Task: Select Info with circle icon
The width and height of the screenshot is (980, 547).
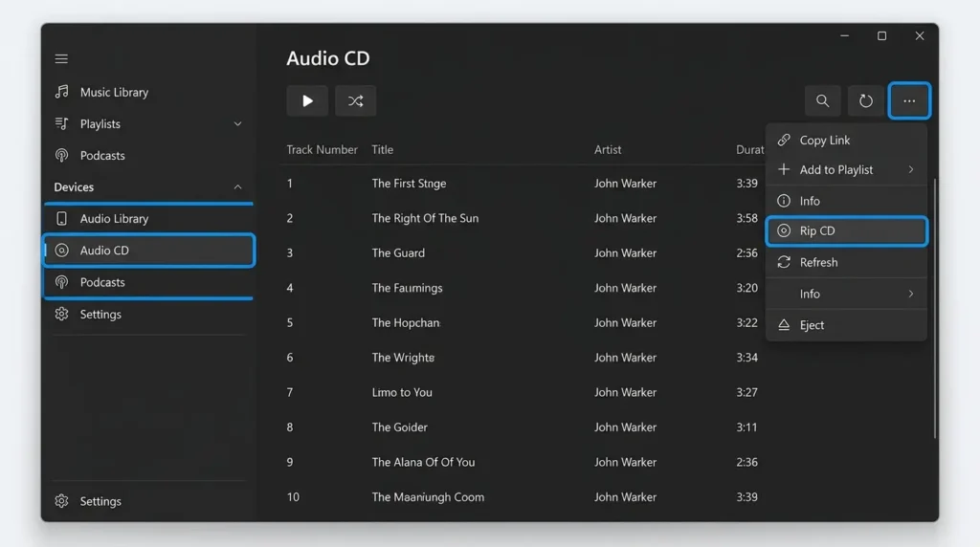Action: click(x=846, y=201)
